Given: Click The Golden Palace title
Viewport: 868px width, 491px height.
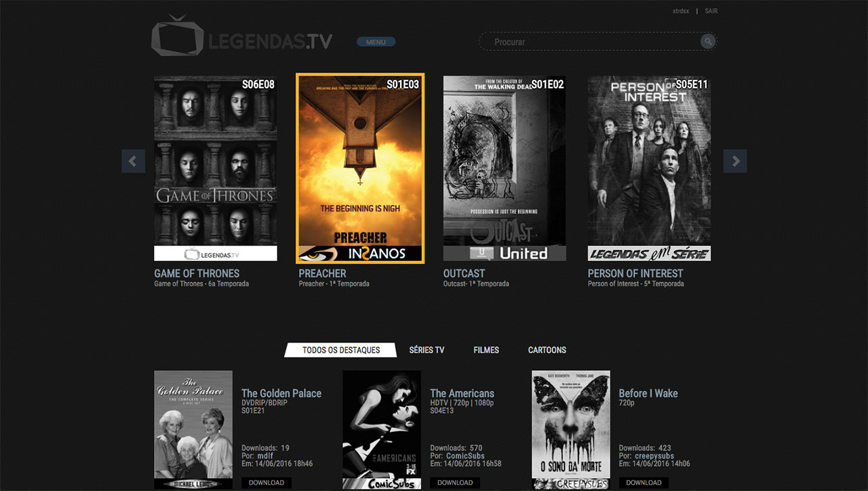Looking at the screenshot, I should pyautogui.click(x=281, y=393).
